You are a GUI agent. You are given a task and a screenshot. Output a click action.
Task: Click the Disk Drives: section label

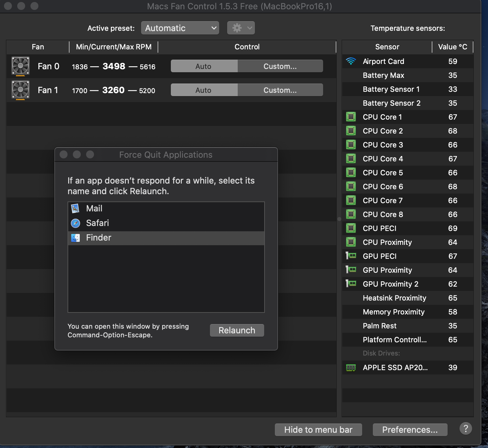(381, 353)
